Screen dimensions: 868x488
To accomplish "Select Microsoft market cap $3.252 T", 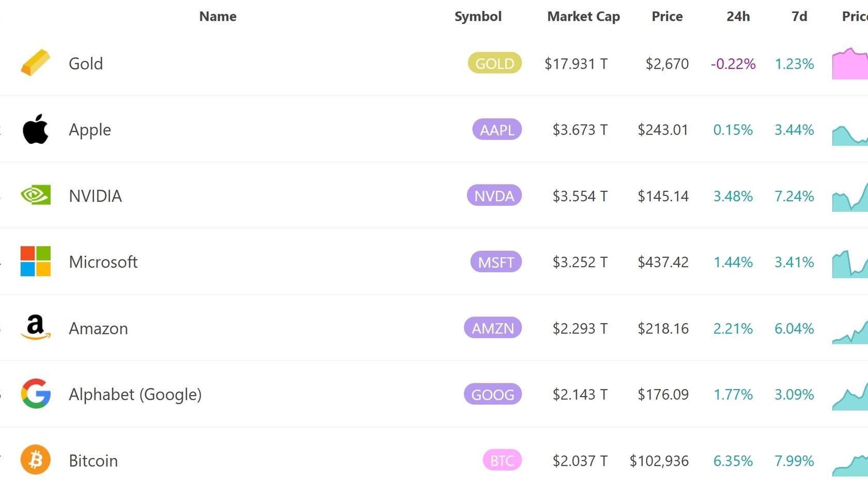I will (580, 262).
